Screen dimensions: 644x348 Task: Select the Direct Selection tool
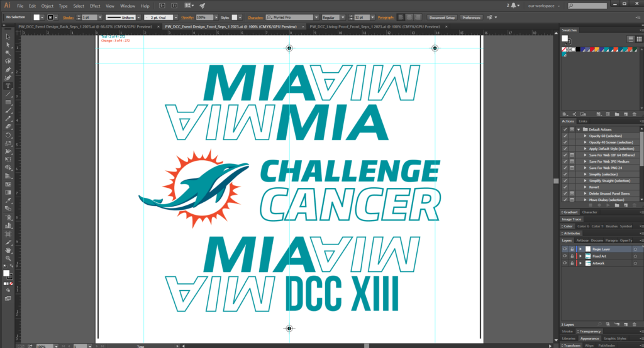click(8, 45)
